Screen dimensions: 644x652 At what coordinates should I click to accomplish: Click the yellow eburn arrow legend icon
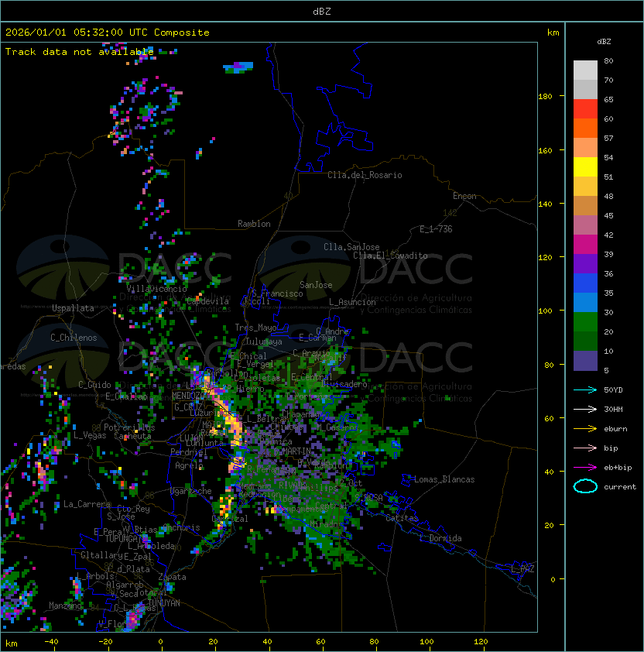[x=585, y=429]
